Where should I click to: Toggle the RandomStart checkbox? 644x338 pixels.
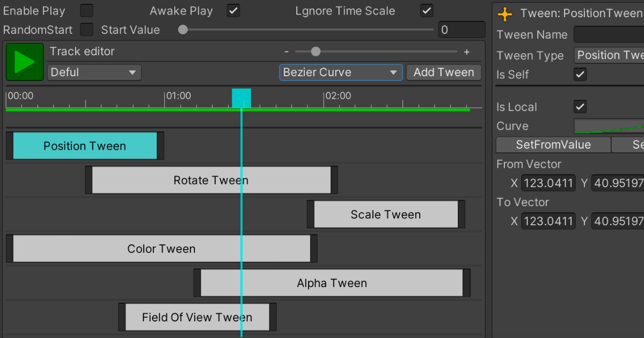click(x=86, y=30)
